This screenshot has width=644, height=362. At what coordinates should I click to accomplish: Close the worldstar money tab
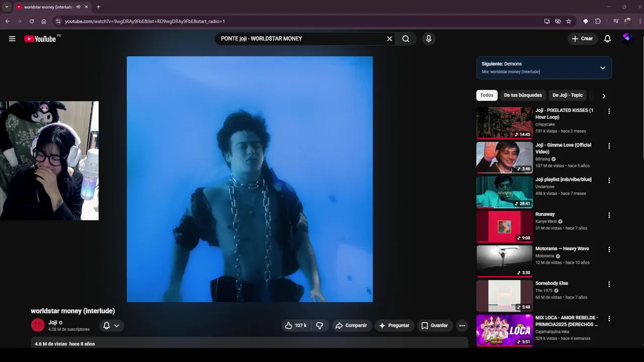86,7
